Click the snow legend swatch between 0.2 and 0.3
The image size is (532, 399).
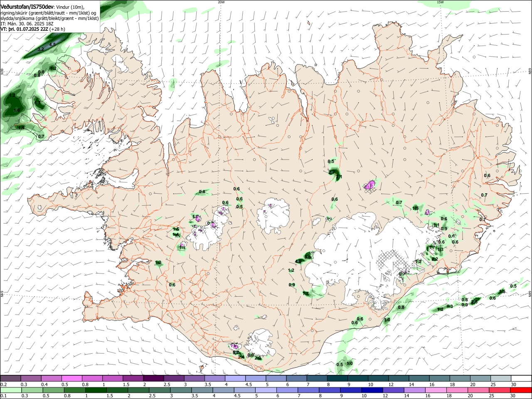(11, 379)
